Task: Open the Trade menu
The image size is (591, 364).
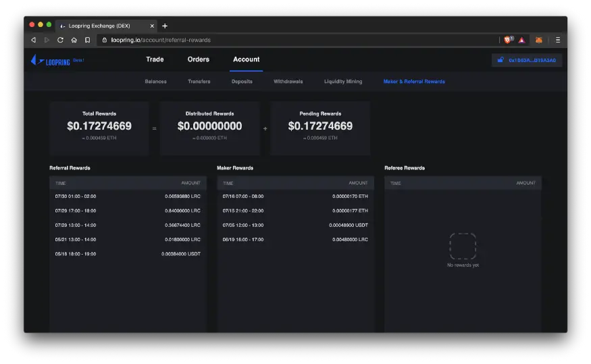Action: pos(155,59)
